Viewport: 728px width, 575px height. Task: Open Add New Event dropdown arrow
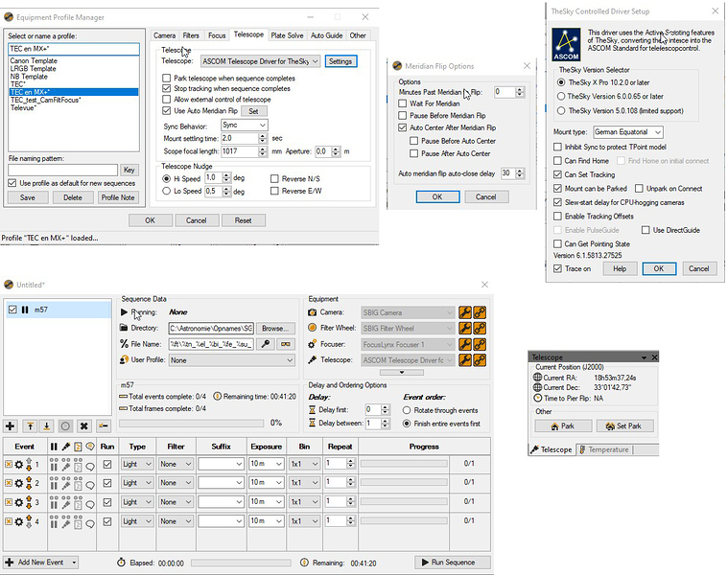74,563
